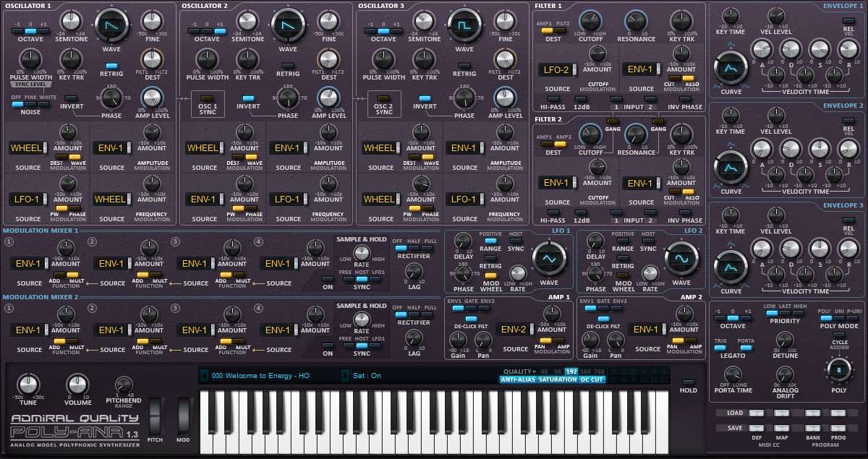Click LOAD button in BANK column

pos(812,413)
